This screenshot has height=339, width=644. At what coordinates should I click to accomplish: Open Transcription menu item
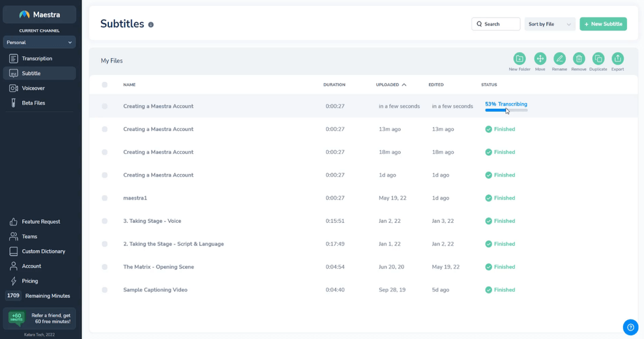[x=37, y=59]
